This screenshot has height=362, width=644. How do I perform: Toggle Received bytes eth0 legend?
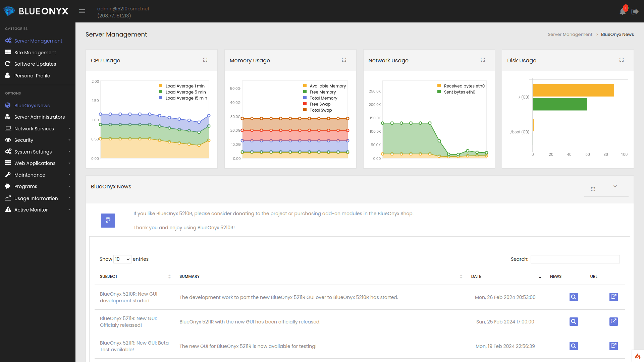tap(461, 86)
